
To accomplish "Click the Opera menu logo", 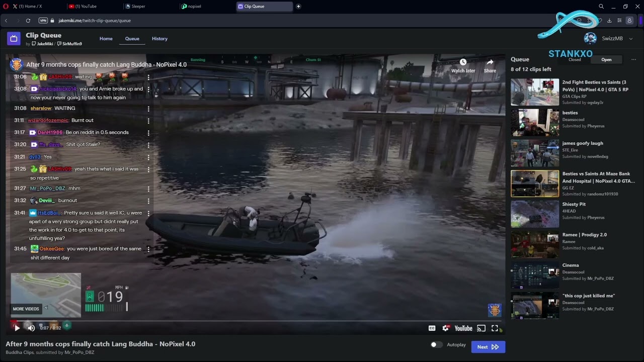I will click(5, 7).
